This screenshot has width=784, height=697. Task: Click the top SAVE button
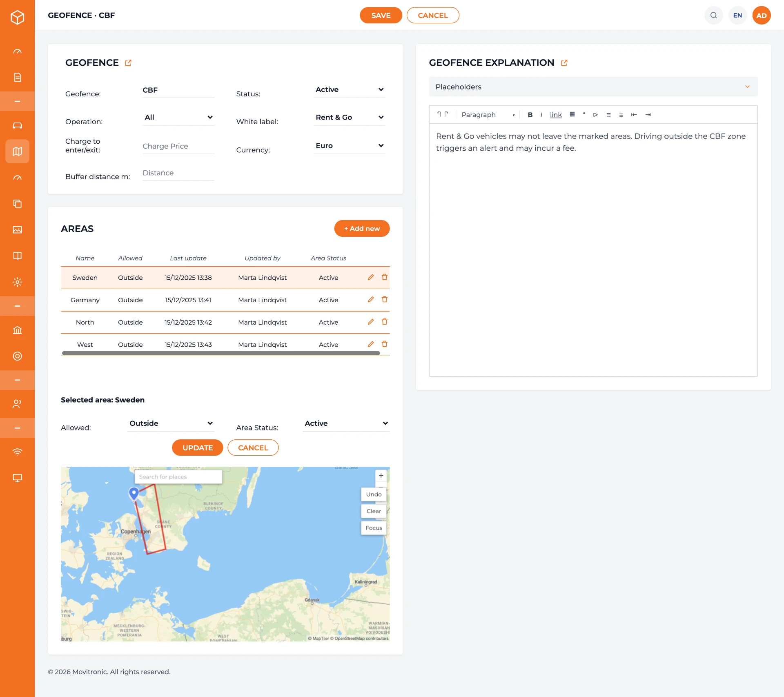[x=381, y=15]
